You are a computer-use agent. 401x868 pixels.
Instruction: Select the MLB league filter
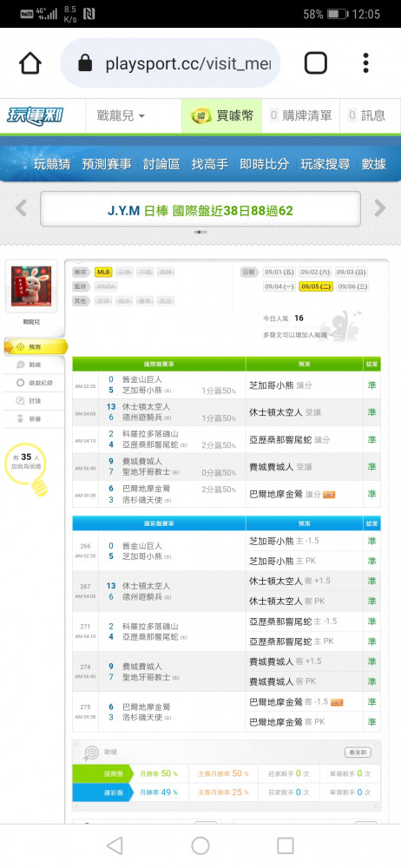(103, 272)
